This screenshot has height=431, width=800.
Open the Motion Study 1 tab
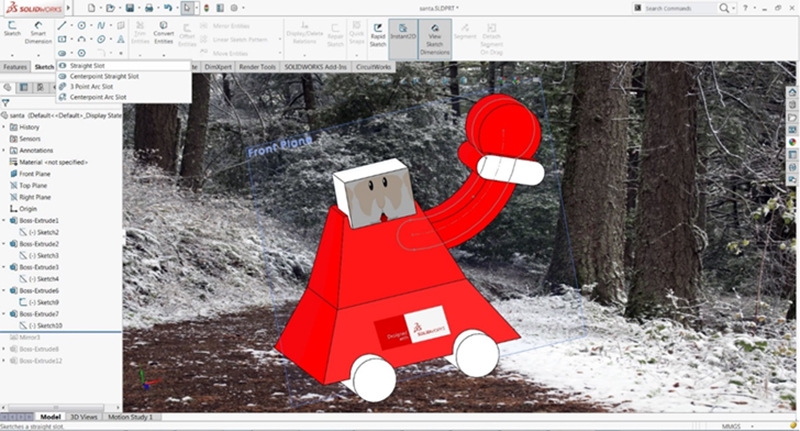tap(130, 417)
